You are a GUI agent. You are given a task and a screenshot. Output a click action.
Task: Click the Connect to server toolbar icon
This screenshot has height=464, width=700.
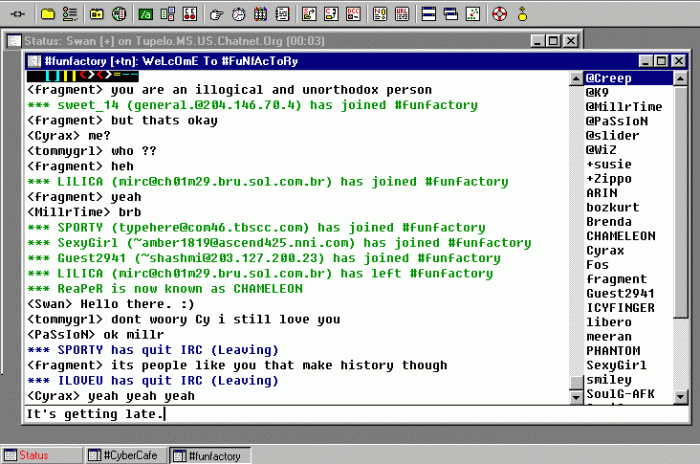click(x=17, y=14)
